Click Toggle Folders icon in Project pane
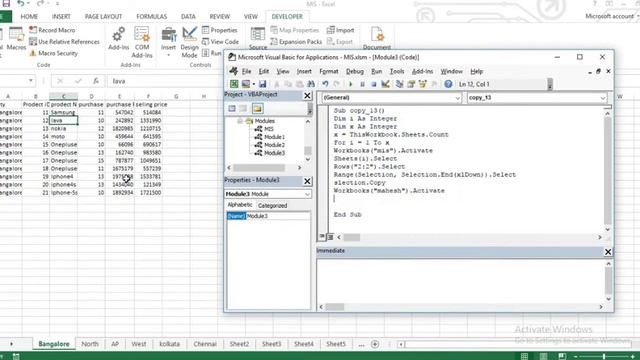This screenshot has width=640, height=360. click(x=257, y=109)
